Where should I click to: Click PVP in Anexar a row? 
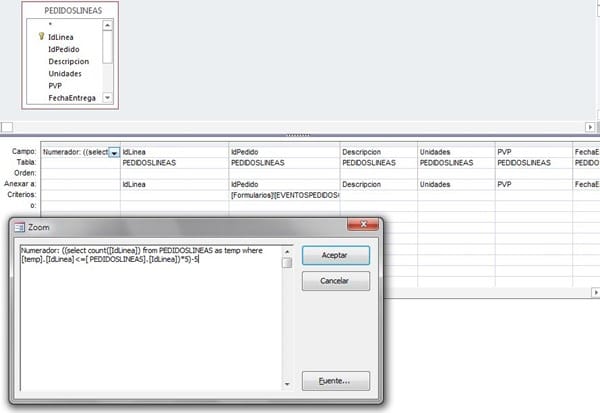click(534, 184)
